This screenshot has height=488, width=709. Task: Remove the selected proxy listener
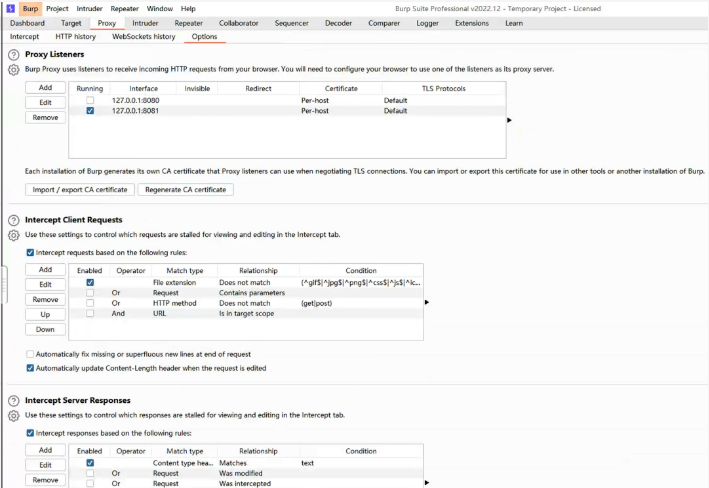[x=45, y=118]
